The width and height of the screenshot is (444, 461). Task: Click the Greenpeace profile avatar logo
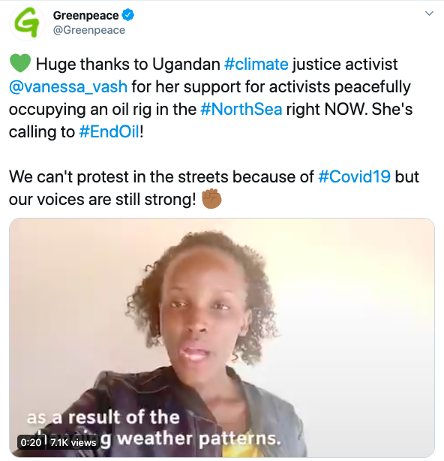(x=27, y=23)
